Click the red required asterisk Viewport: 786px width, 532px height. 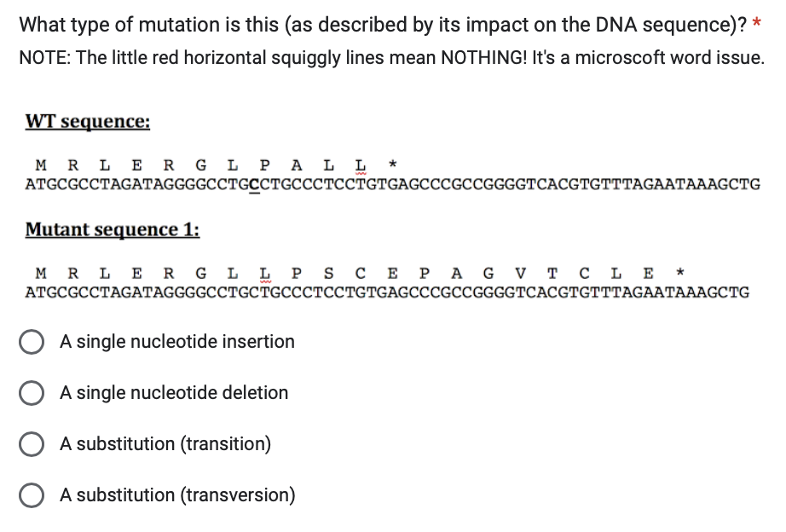coord(756,20)
